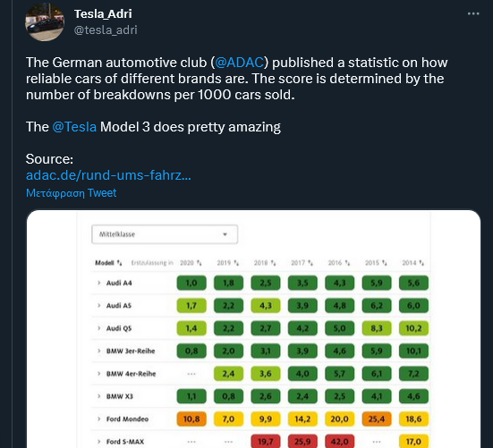Image resolution: width=493 pixels, height=448 pixels.
Task: Open the @ADAC mention link
Action: (239, 63)
